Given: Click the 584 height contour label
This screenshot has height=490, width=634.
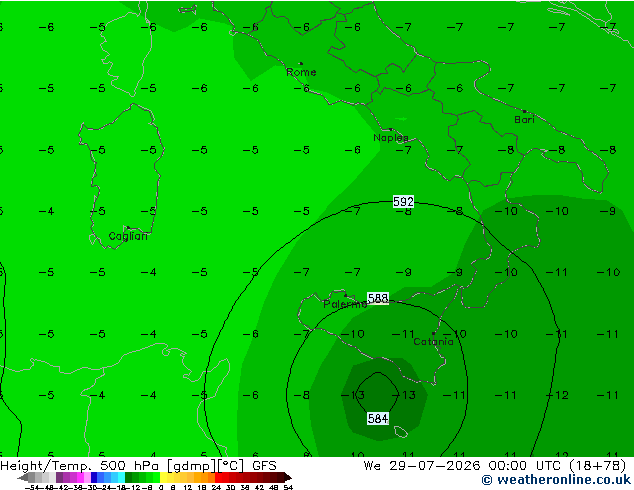Looking at the screenshot, I should tap(378, 418).
